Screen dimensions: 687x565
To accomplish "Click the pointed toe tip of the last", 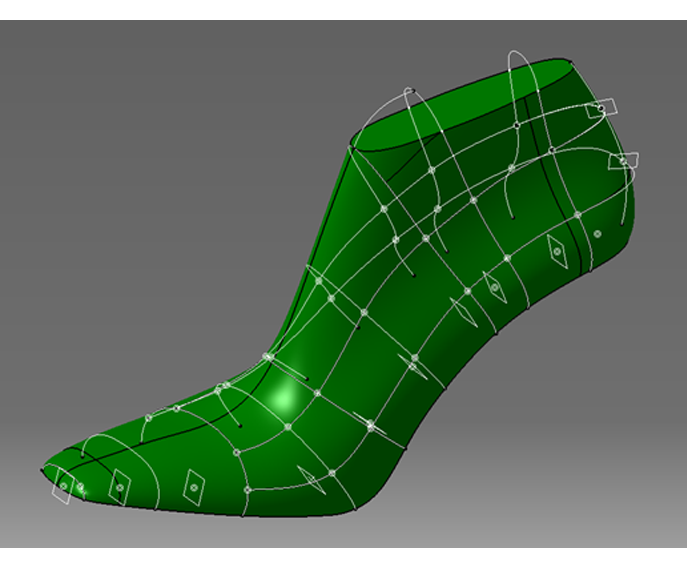I will tap(45, 469).
